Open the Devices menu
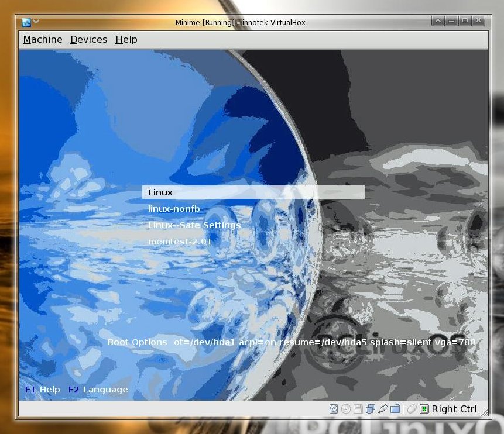The width and height of the screenshot is (504, 434). [89, 40]
